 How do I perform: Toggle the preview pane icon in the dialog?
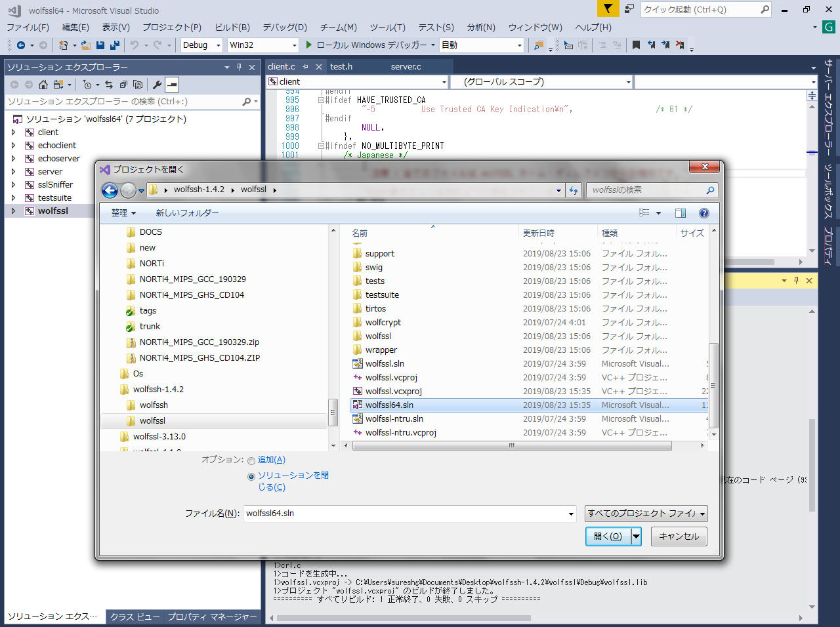681,213
